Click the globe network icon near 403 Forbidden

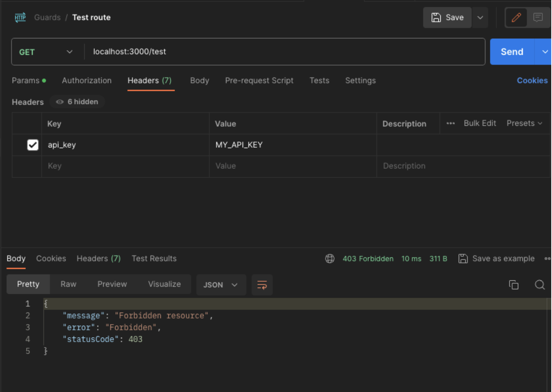pos(330,259)
